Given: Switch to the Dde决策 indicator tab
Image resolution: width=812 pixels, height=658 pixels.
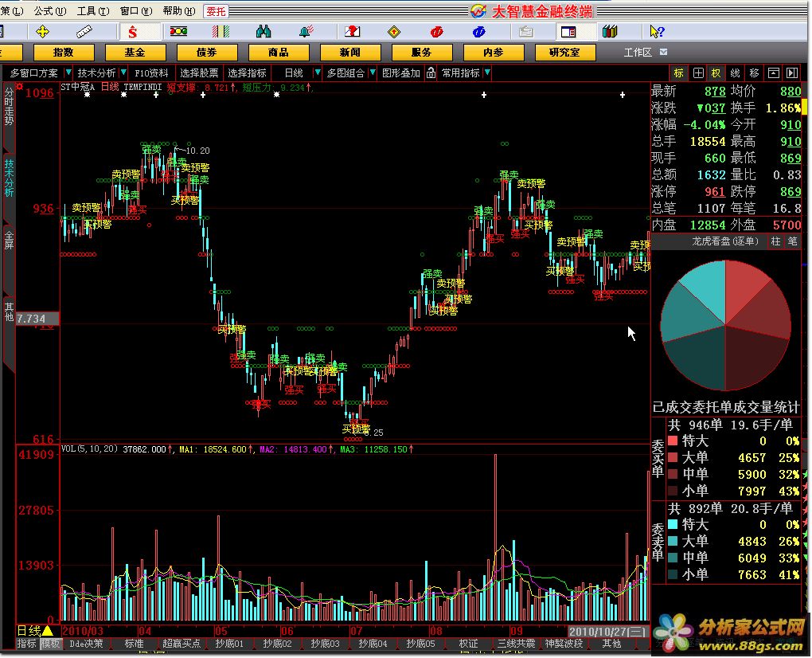Looking at the screenshot, I should (x=87, y=644).
